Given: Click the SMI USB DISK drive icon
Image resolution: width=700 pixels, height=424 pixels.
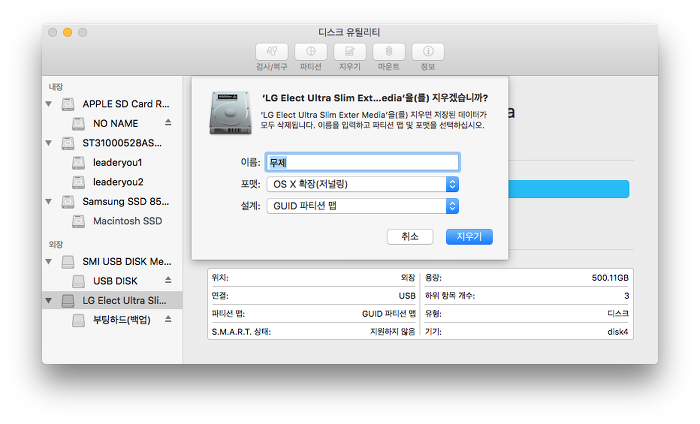Looking at the screenshot, I should point(68,262).
